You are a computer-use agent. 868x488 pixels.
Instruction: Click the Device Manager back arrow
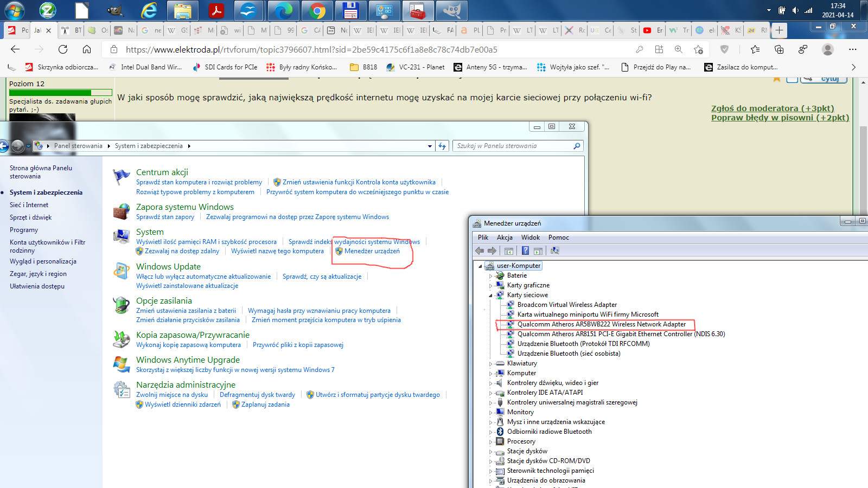click(x=480, y=251)
